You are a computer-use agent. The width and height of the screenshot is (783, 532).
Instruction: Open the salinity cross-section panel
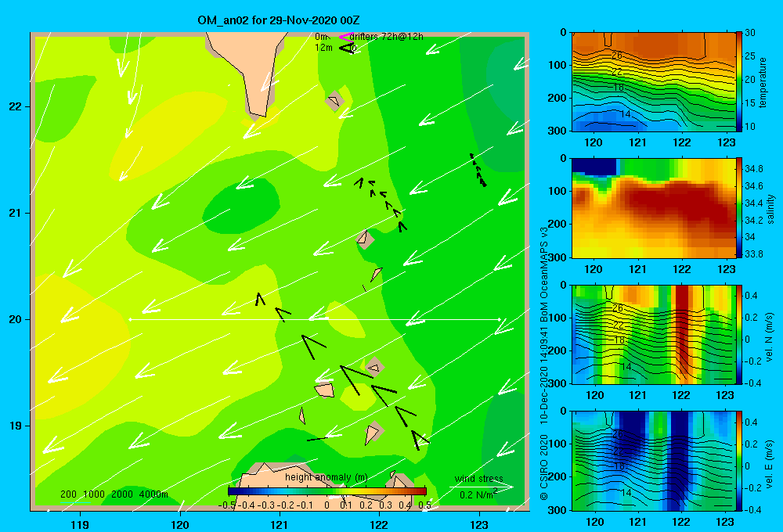pyautogui.click(x=654, y=208)
